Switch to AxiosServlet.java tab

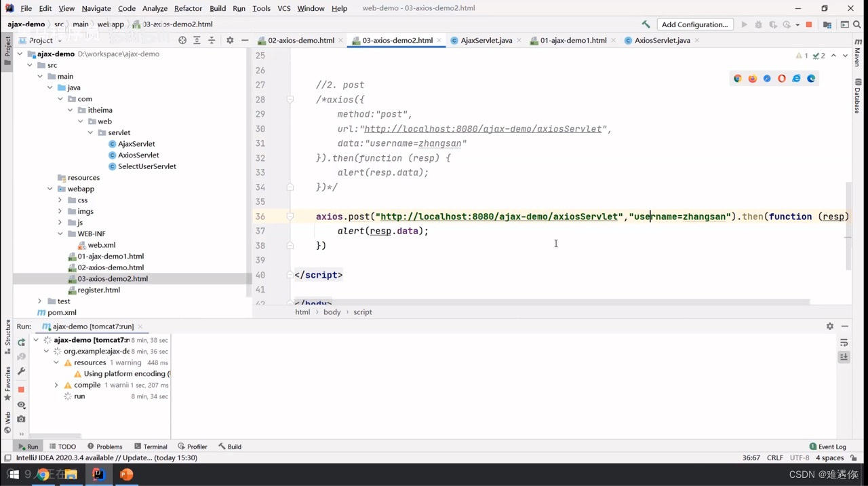click(662, 41)
